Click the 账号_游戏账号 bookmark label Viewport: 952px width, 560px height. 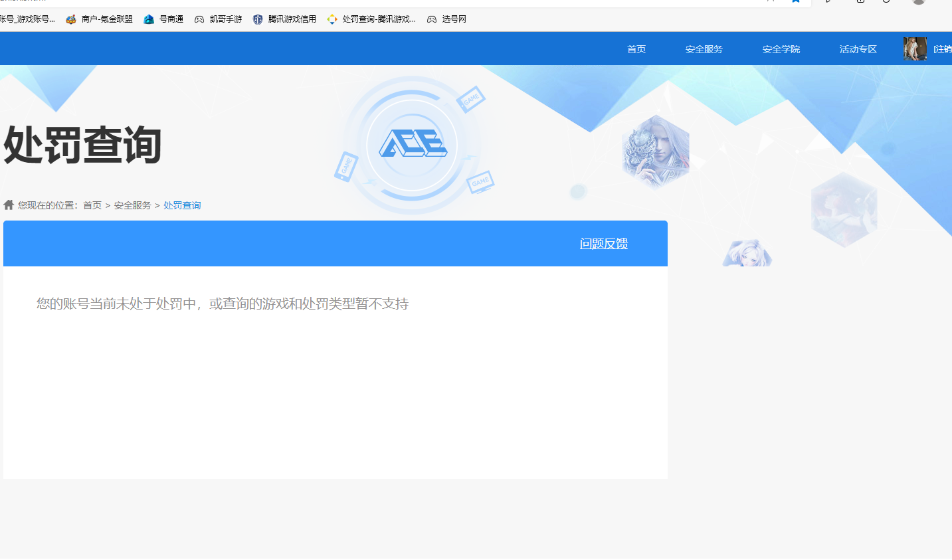click(x=27, y=19)
